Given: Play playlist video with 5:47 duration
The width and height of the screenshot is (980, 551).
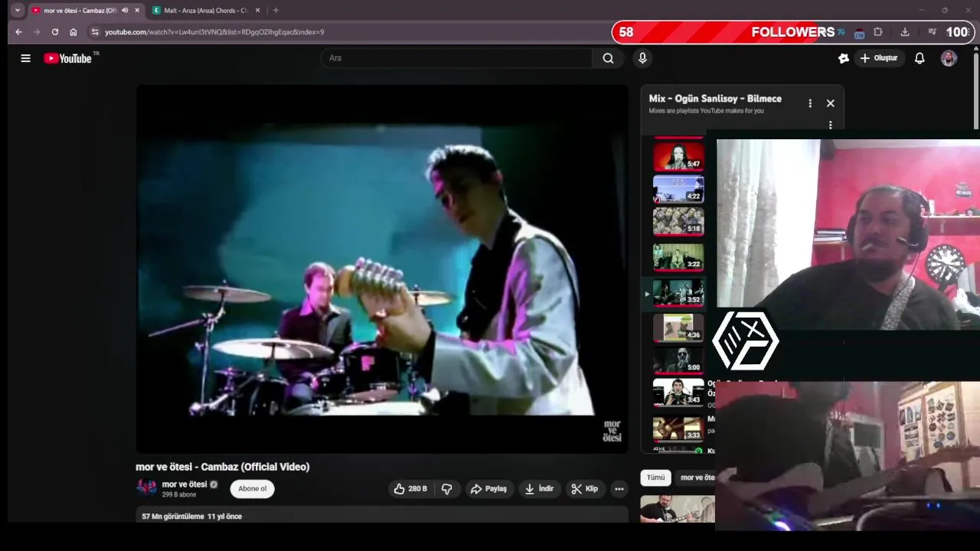Looking at the screenshot, I should [x=678, y=156].
